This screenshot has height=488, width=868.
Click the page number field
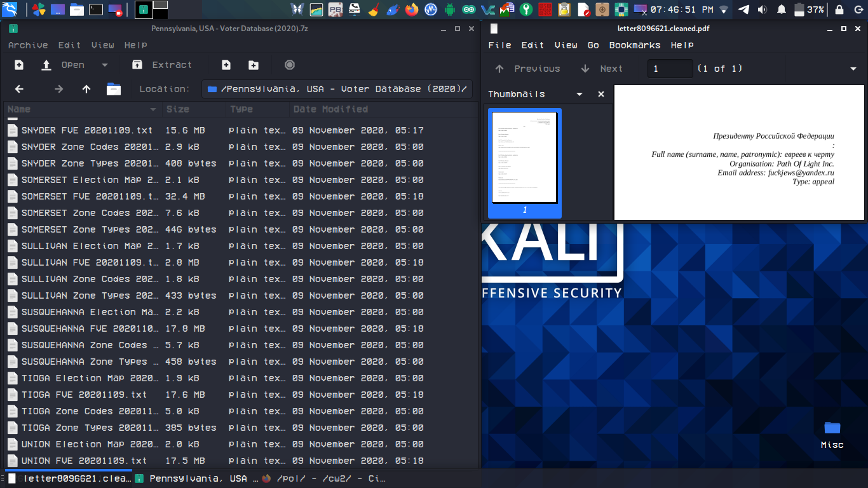[x=670, y=69]
